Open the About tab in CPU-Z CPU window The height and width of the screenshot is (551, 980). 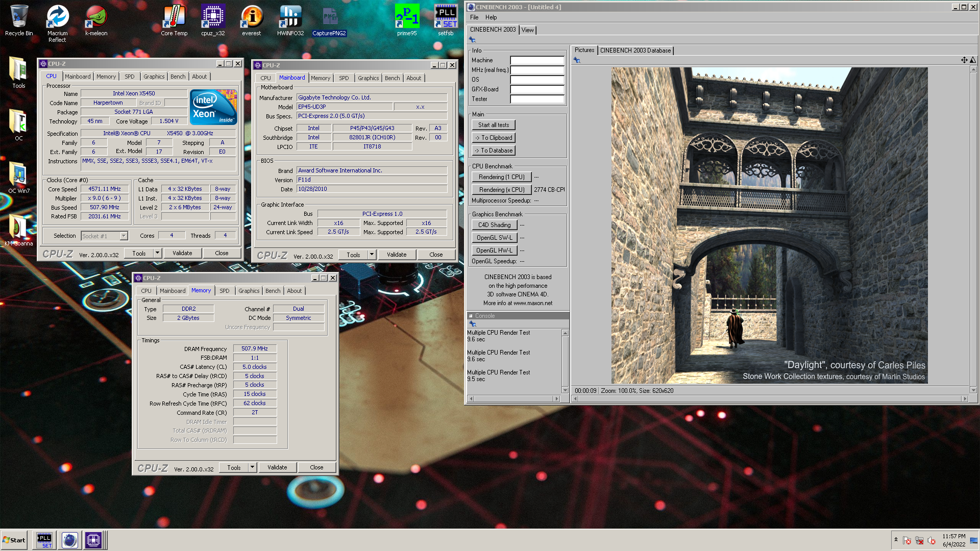pyautogui.click(x=200, y=77)
